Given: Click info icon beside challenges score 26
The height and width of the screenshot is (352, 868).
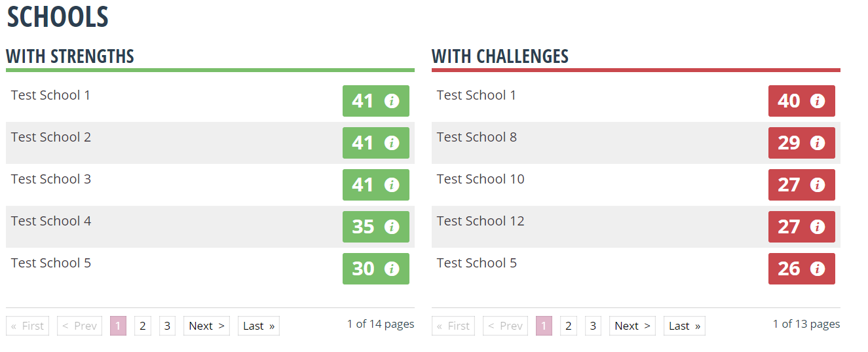Looking at the screenshot, I should (818, 269).
